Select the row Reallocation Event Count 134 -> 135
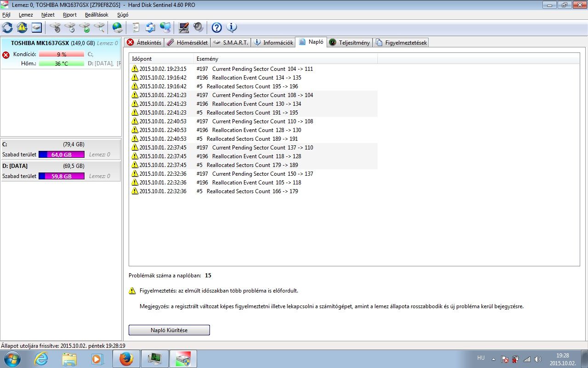 click(x=254, y=77)
